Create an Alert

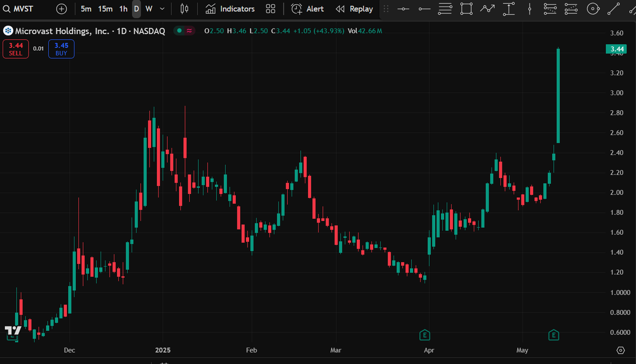307,9
